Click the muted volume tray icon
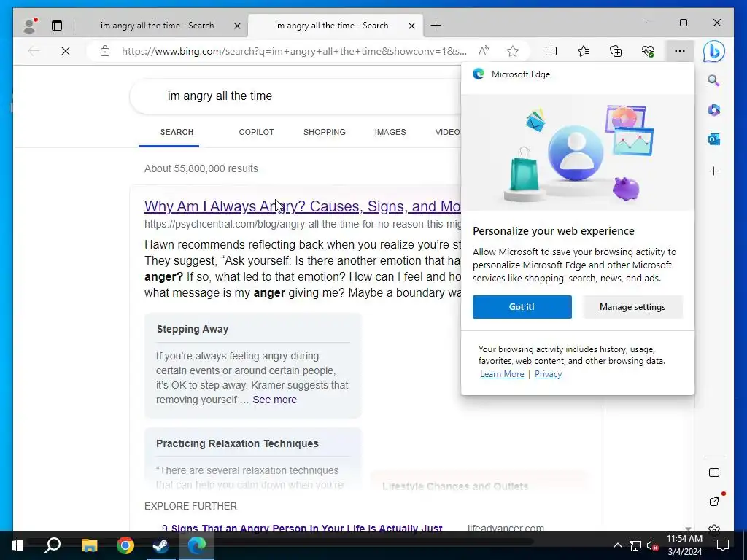Viewport: 747px width, 560px height. [x=652, y=545]
